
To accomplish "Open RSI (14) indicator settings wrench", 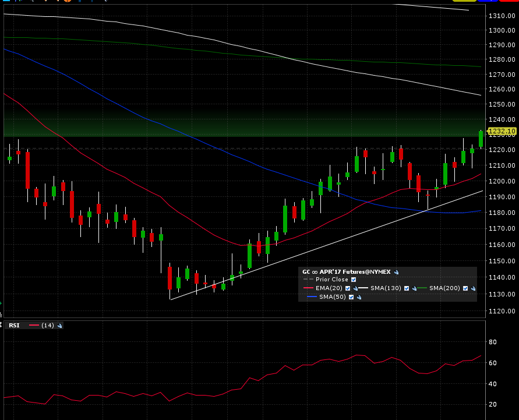I will (x=59, y=326).
